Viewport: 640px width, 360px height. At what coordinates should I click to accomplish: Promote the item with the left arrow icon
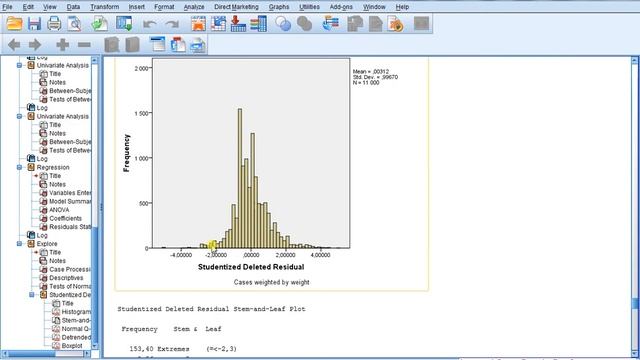(x=14, y=44)
